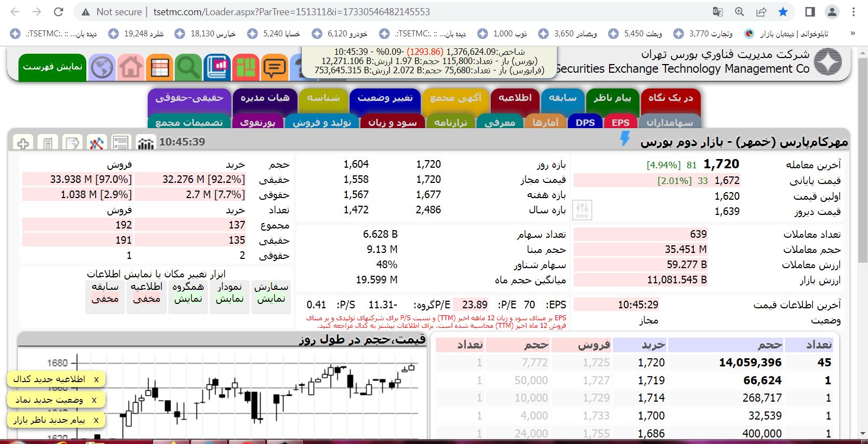
Task: Open the تابلوخوانی دیدبان بازار bookmark
Action: (x=786, y=34)
